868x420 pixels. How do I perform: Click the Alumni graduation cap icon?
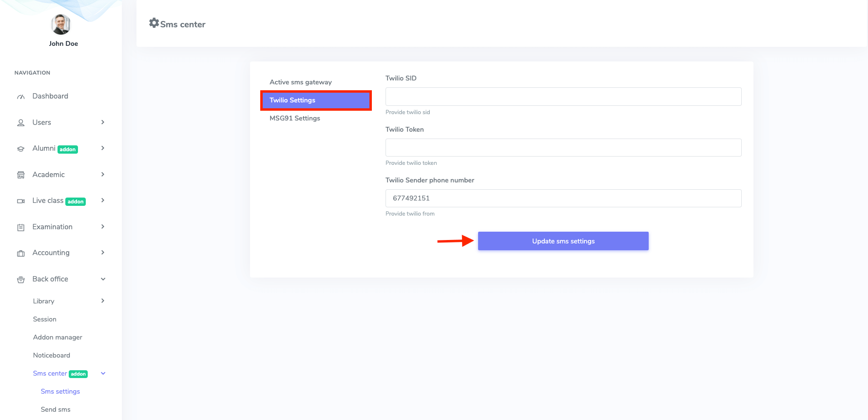pos(20,148)
